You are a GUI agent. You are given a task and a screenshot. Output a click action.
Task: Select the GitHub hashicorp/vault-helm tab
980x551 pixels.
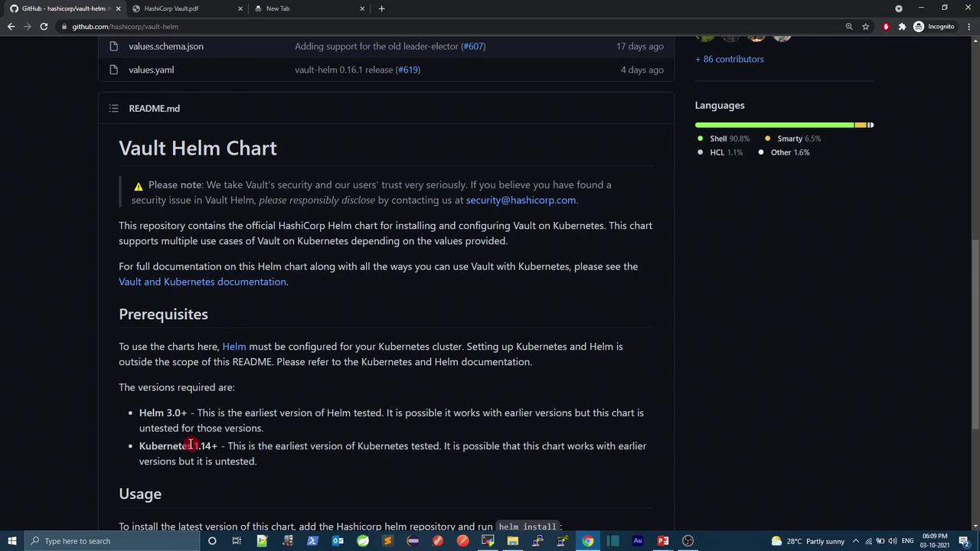pyautogui.click(x=64, y=8)
